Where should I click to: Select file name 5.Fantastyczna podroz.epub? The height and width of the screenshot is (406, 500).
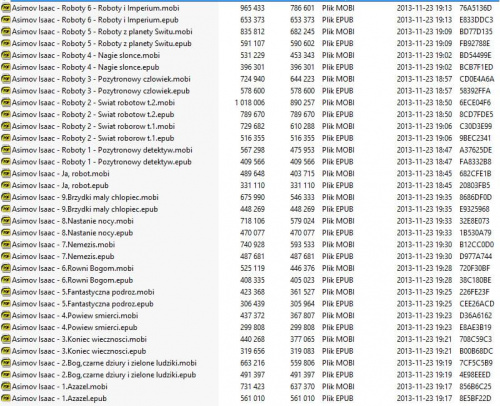83,304
